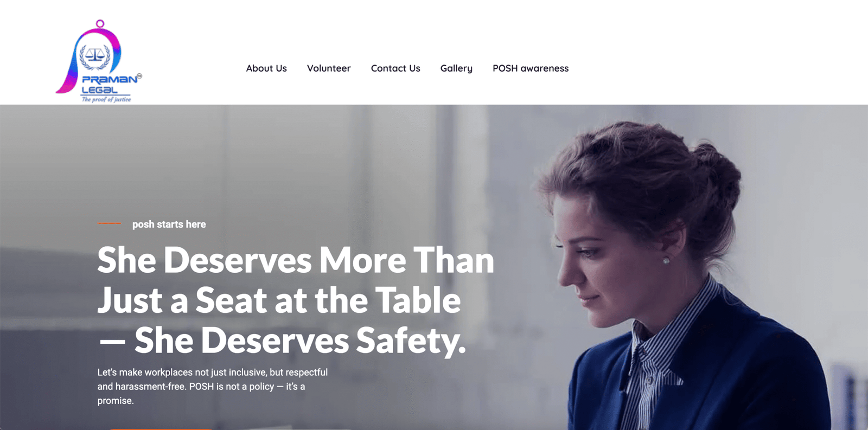Click the 'Just a Seat at the Table' line

(x=279, y=300)
